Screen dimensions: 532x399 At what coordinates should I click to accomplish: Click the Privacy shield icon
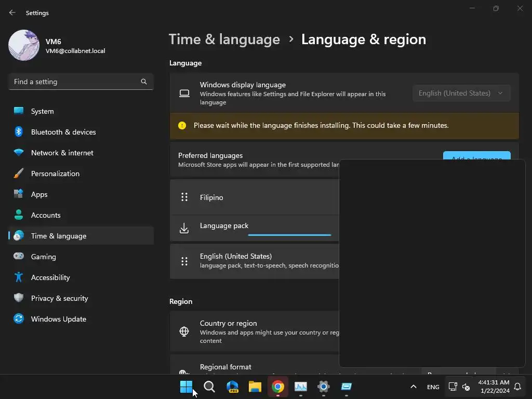19,298
